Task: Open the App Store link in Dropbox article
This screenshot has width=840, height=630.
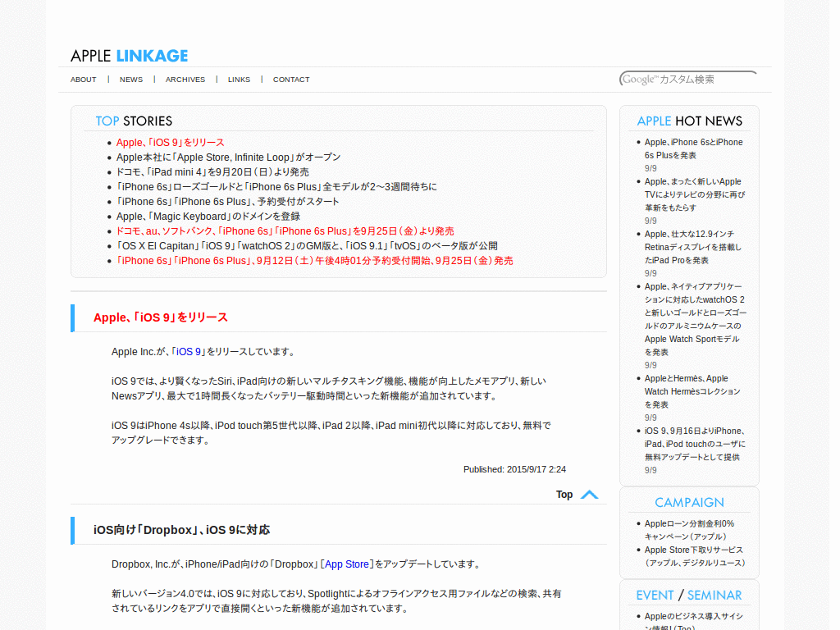Action: [347, 564]
